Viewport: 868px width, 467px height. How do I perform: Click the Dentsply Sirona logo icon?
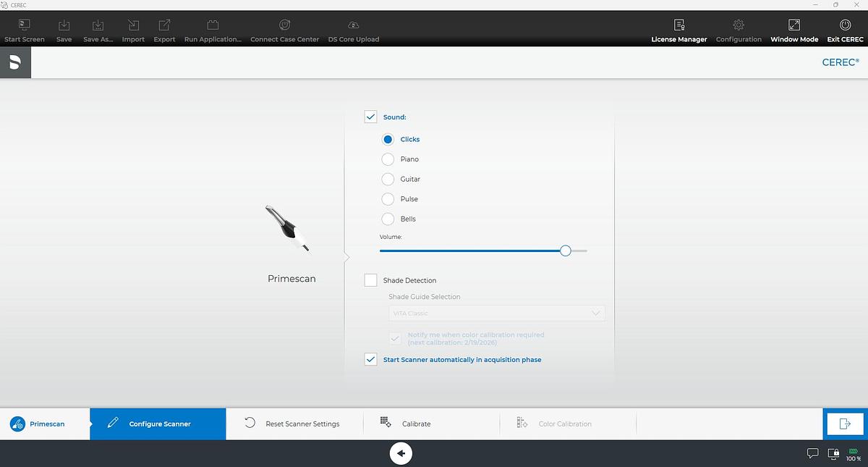[x=15, y=63]
